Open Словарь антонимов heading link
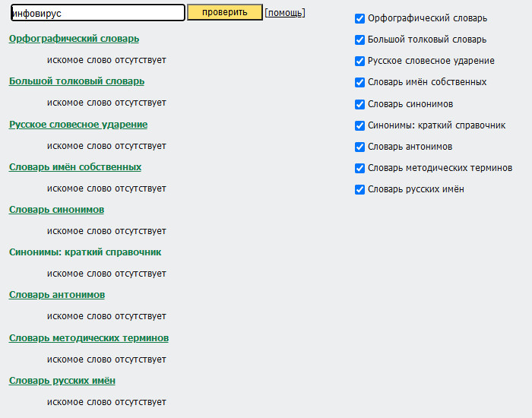532x418 pixels. pos(57,295)
